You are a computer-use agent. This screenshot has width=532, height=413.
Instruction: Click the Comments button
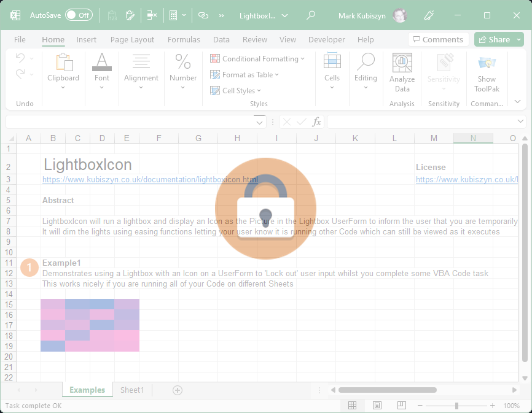438,39
